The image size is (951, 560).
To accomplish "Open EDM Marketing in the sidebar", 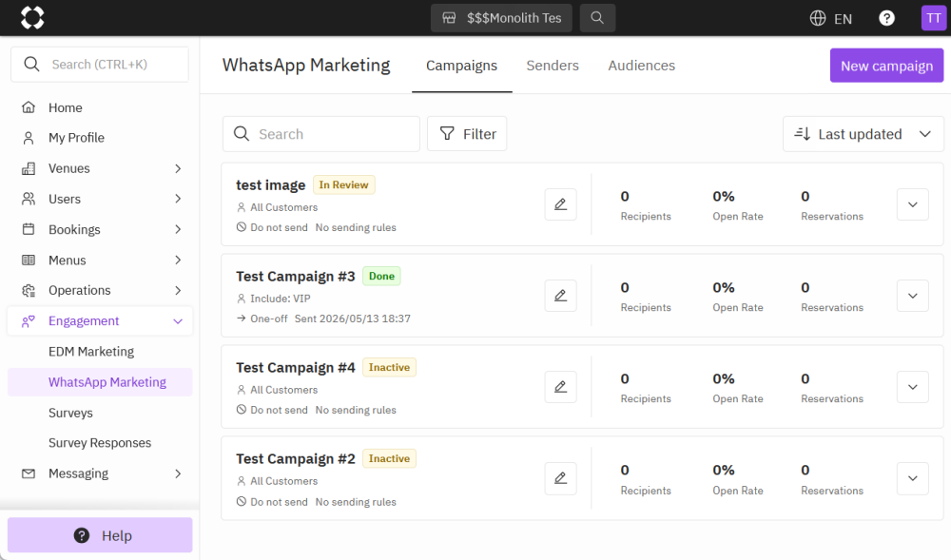I will (91, 352).
